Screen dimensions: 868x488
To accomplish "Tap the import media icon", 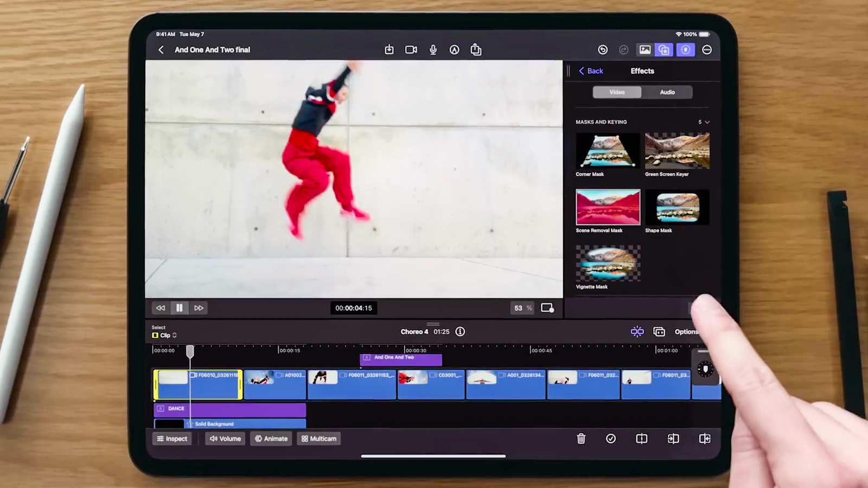I will tap(389, 50).
